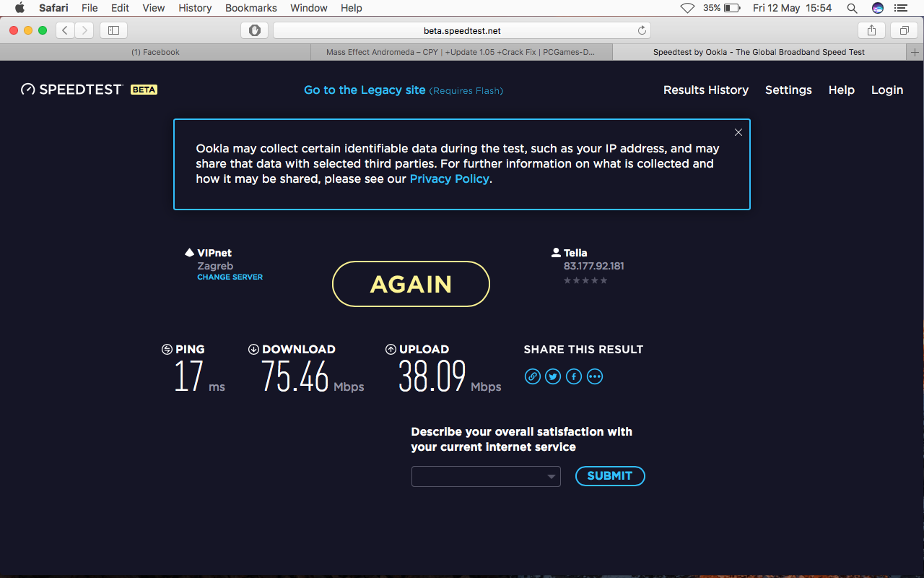Select the Speedtest by Ookla tab
This screenshot has height=578, width=924.
tap(759, 52)
